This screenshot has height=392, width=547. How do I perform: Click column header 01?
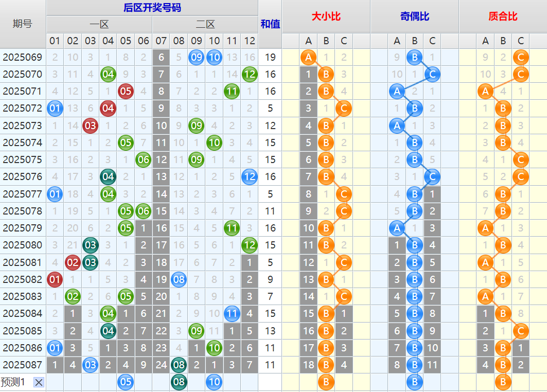(55, 41)
